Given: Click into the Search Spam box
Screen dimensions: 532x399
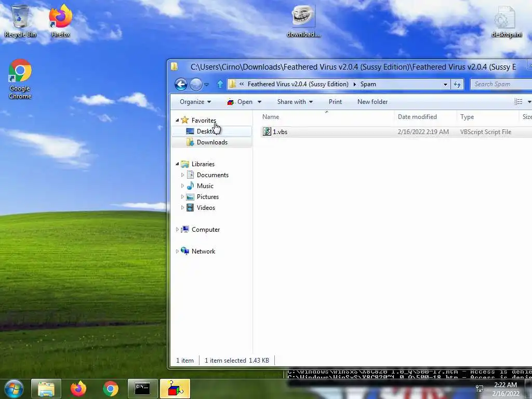Looking at the screenshot, I should point(501,84).
